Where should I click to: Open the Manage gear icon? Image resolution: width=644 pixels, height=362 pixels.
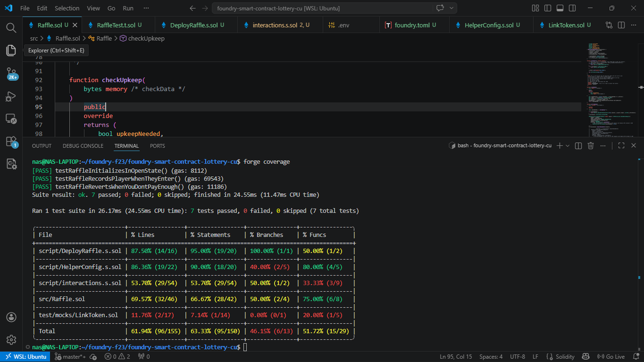tap(11, 340)
